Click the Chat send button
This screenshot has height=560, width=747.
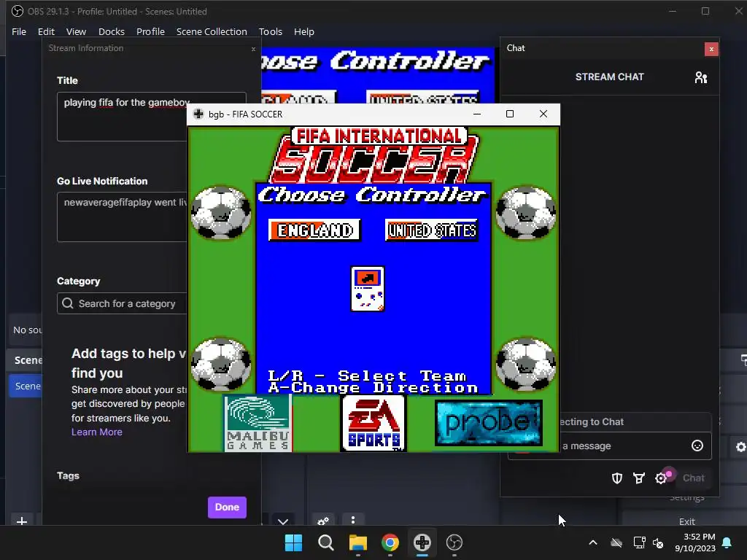pos(693,478)
